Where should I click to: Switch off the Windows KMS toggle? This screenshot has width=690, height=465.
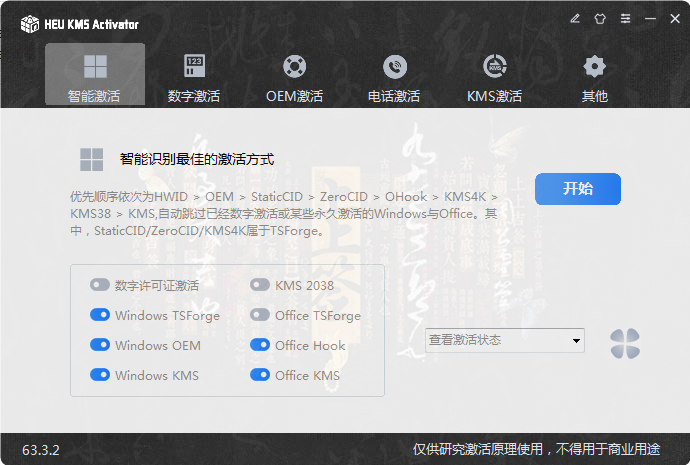pyautogui.click(x=100, y=375)
